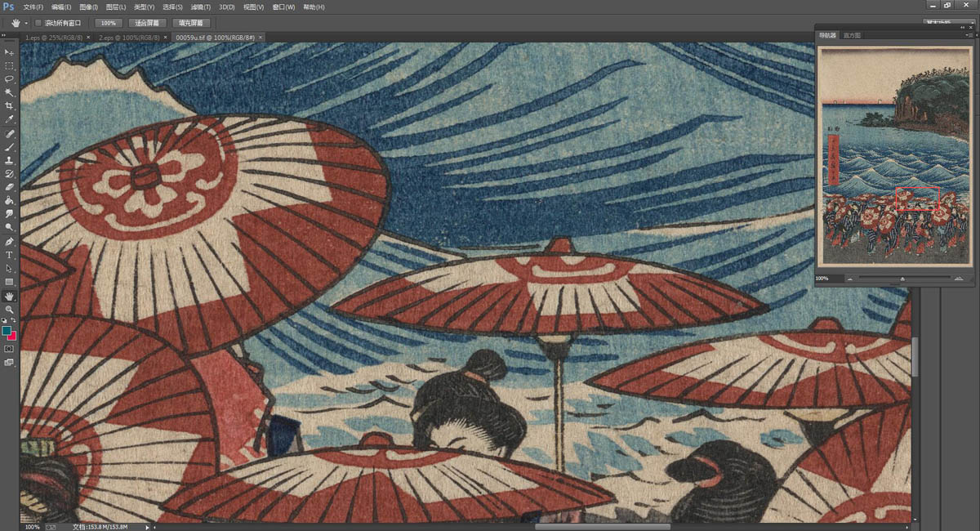Click the pink background color swatch
980x531 pixels.
[11, 336]
